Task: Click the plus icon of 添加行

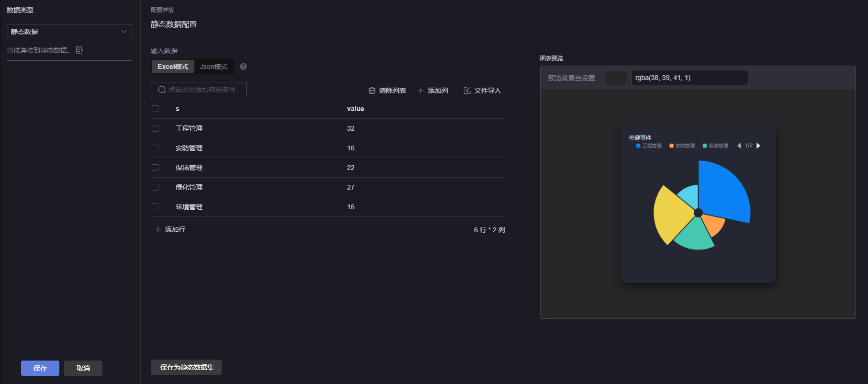Action: [158, 229]
